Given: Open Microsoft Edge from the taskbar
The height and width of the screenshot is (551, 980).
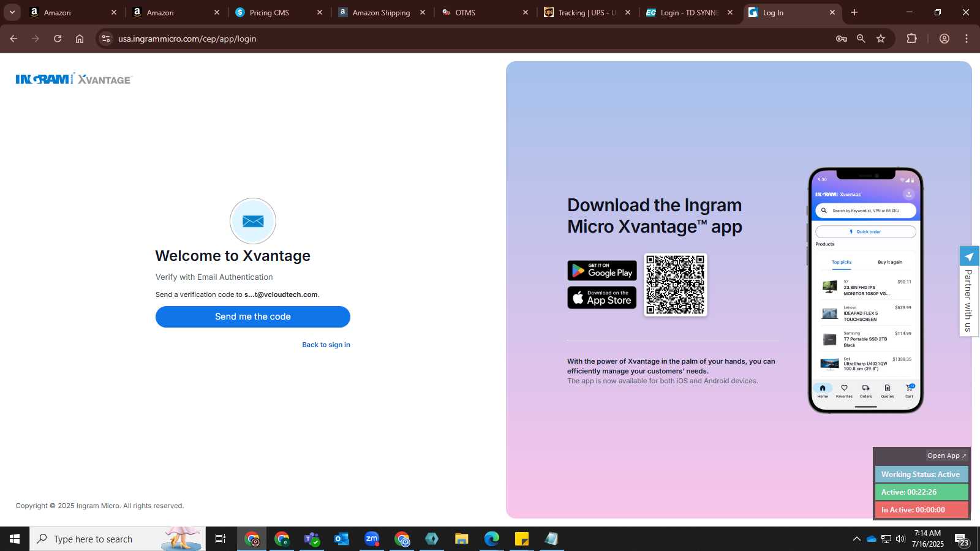Looking at the screenshot, I should 492,539.
